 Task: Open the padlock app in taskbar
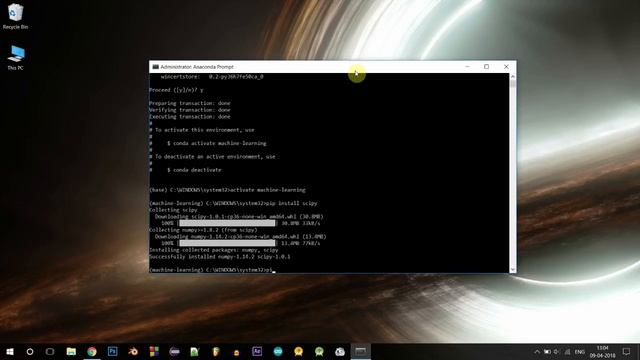[236, 352]
